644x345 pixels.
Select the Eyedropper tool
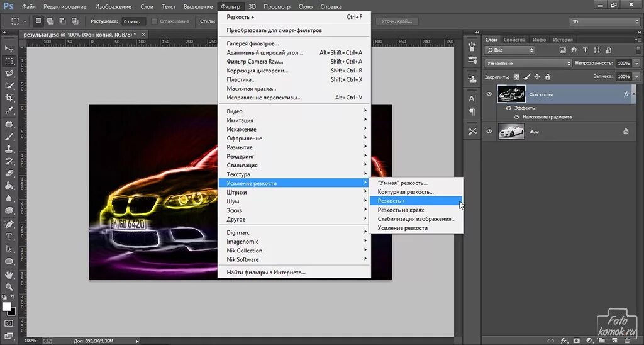click(x=9, y=111)
